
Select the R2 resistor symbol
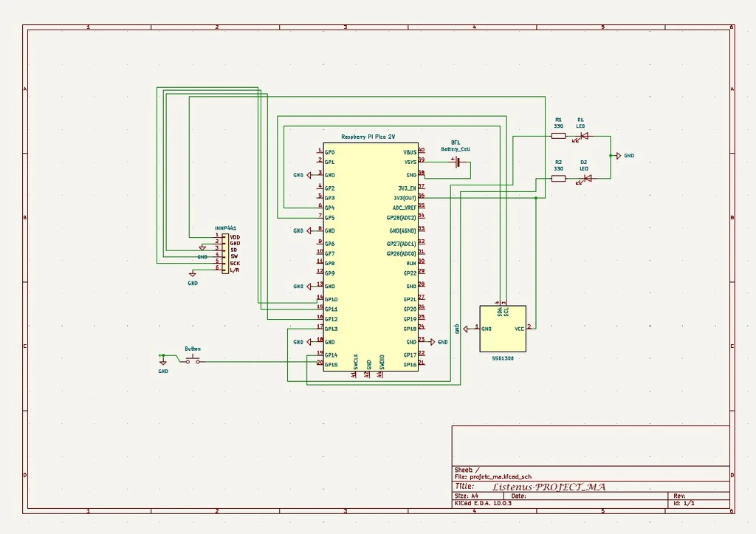click(558, 179)
